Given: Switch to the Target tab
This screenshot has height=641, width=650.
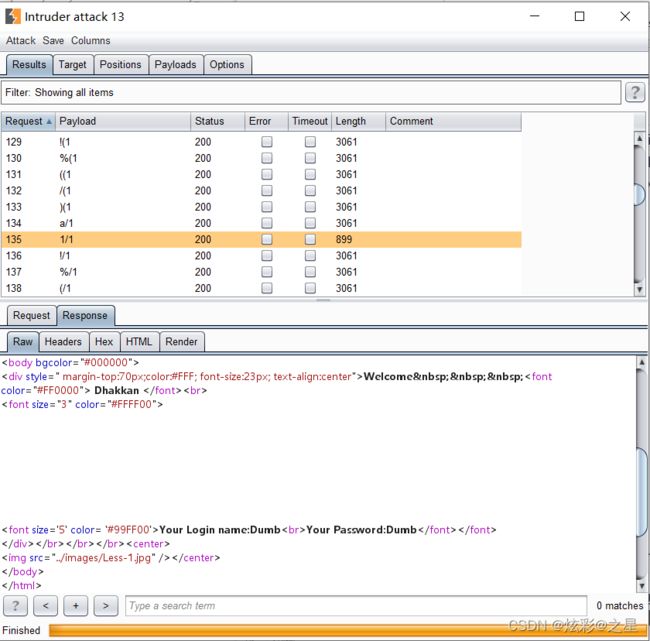Looking at the screenshot, I should click(x=73, y=65).
